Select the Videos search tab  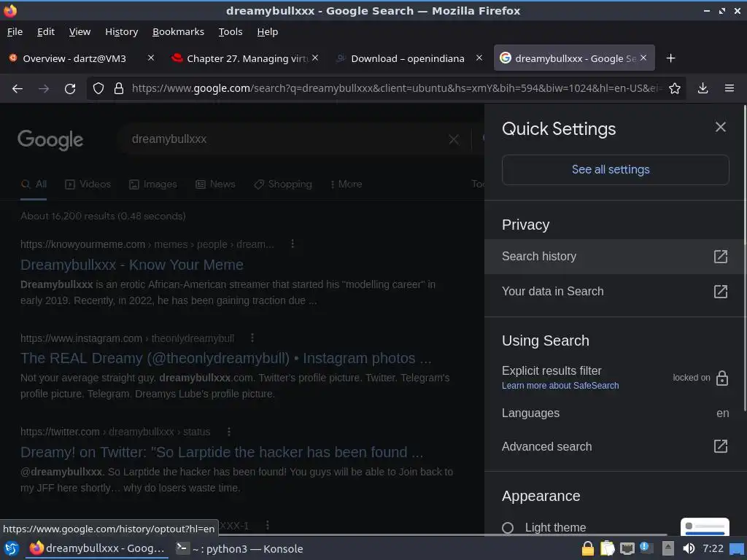pyautogui.click(x=88, y=184)
